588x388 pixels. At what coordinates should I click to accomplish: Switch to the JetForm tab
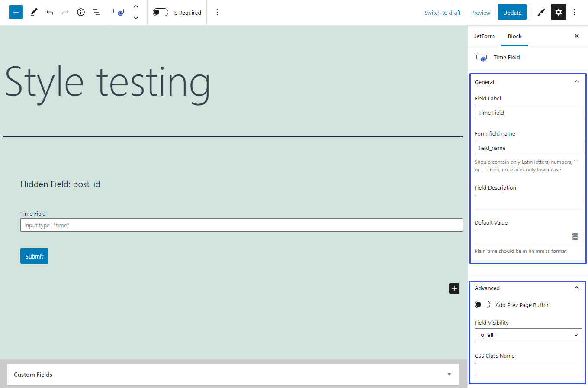(x=484, y=36)
